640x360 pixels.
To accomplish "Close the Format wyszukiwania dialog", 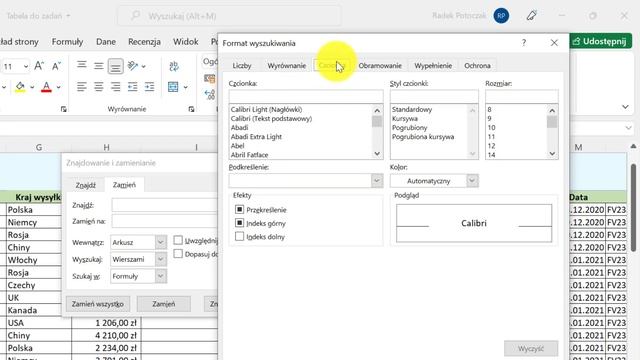I will click(554, 42).
